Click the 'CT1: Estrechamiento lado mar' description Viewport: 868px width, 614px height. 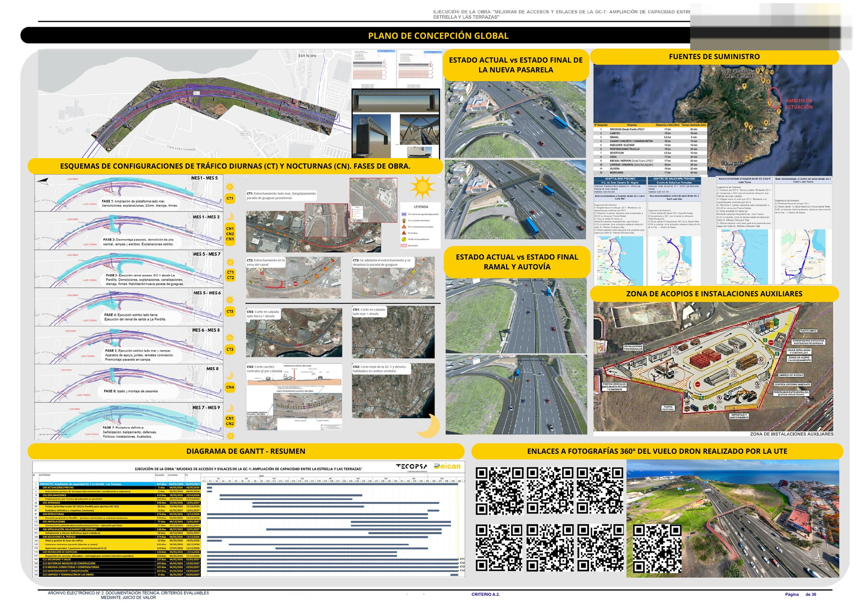click(x=281, y=195)
